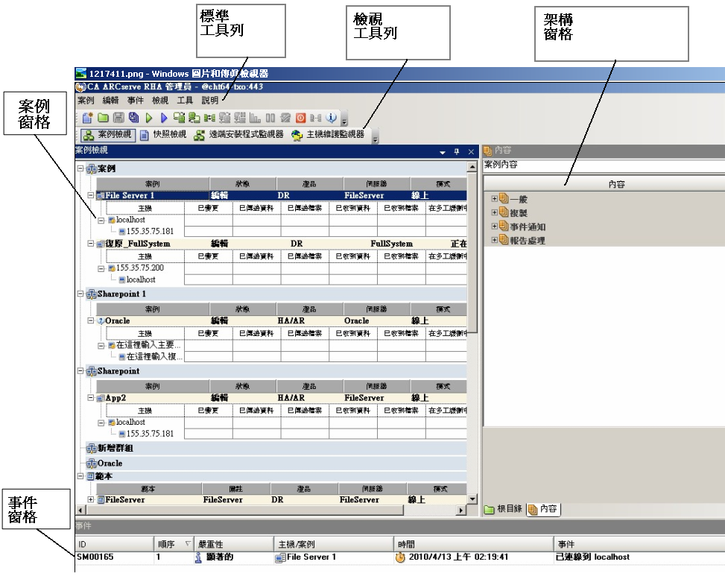Click the horizontal scrollbar right arrow
The height and width of the screenshot is (588, 725).
[461, 510]
